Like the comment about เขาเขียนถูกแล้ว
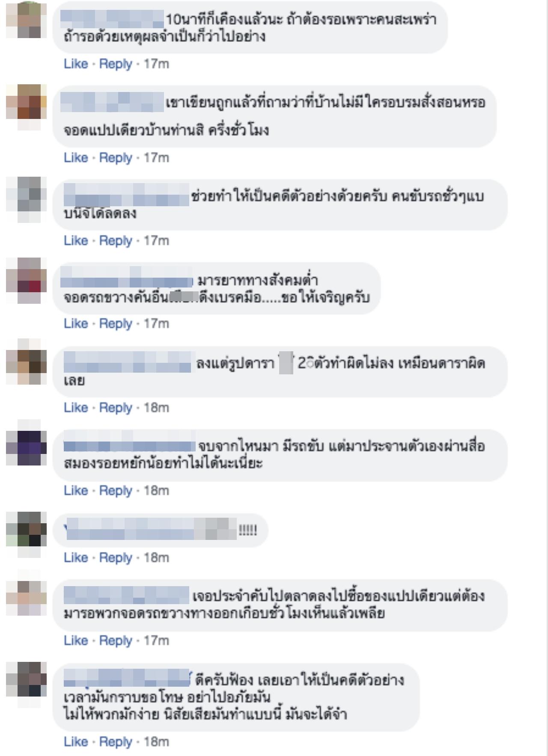 pyautogui.click(x=76, y=157)
